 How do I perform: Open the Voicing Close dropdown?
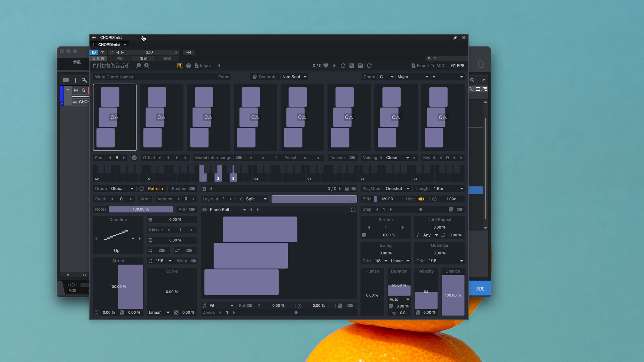coord(397,158)
